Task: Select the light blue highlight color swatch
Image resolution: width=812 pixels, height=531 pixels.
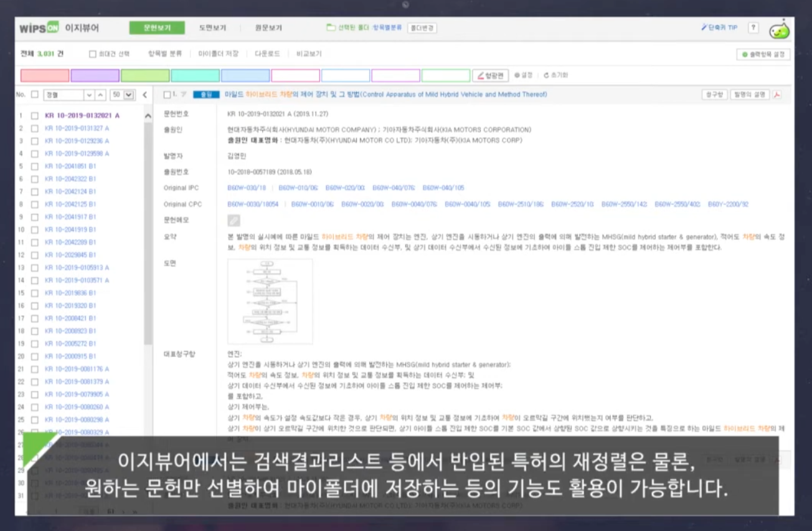Action: pyautogui.click(x=245, y=75)
